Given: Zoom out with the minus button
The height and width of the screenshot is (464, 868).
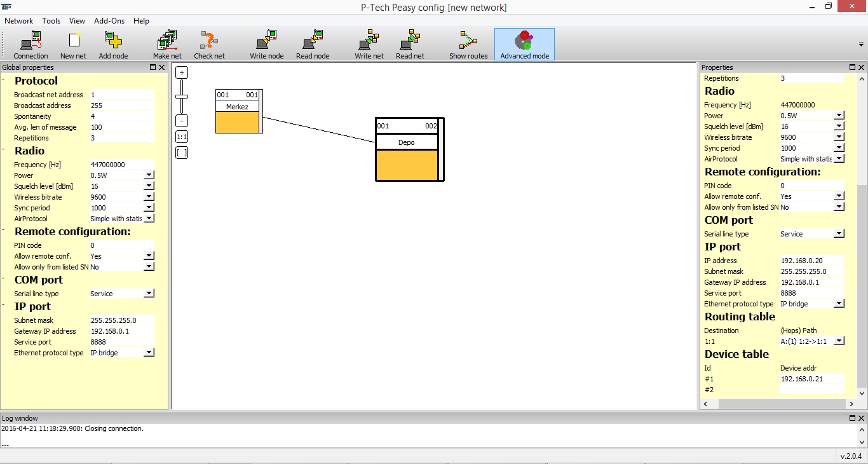Looking at the screenshot, I should tap(182, 121).
